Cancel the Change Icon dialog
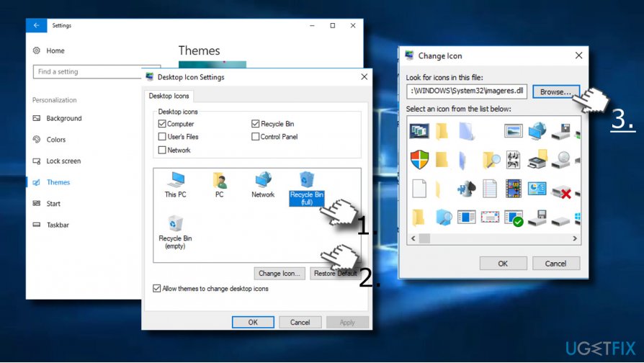Viewport: 644px width, 363px height. (x=555, y=263)
